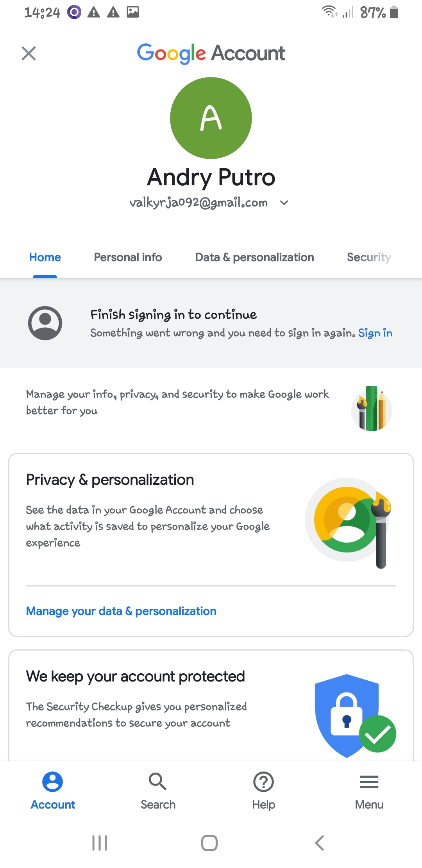Open Search from bottom navigation
Image resolution: width=422 pixels, height=868 pixels.
coord(158,790)
